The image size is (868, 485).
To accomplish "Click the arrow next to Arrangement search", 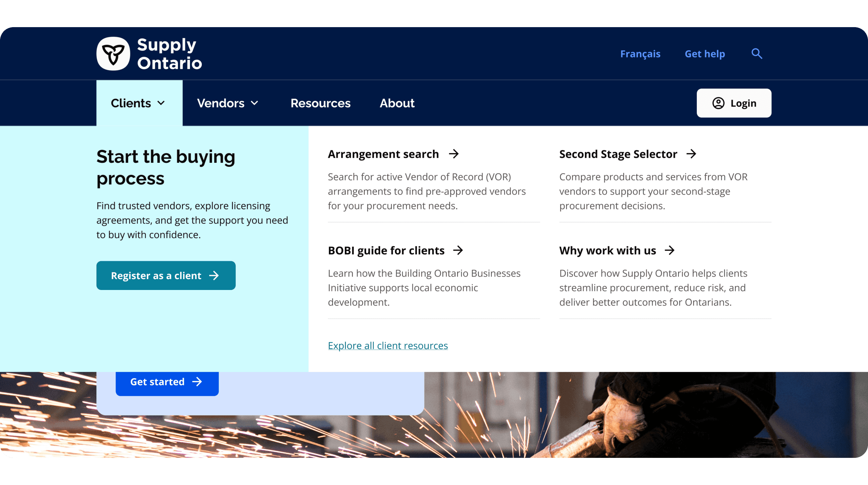I will (454, 154).
